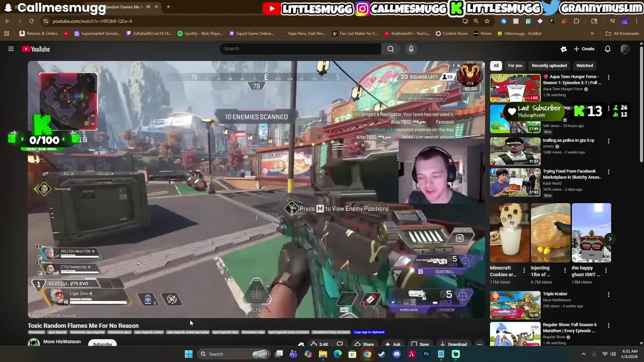Open the Windows Start menu
The width and height of the screenshot is (644, 362).
coord(188,354)
